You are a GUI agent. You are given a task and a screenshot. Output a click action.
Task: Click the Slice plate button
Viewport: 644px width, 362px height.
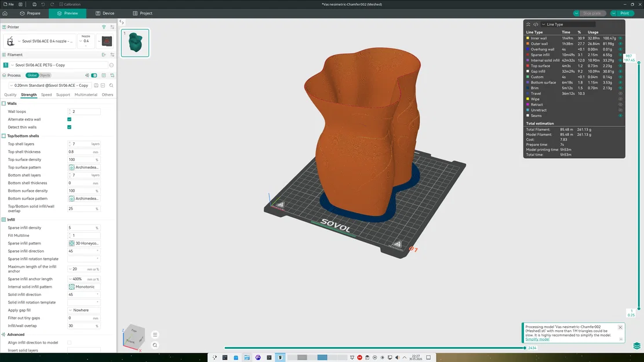pyautogui.click(x=592, y=13)
